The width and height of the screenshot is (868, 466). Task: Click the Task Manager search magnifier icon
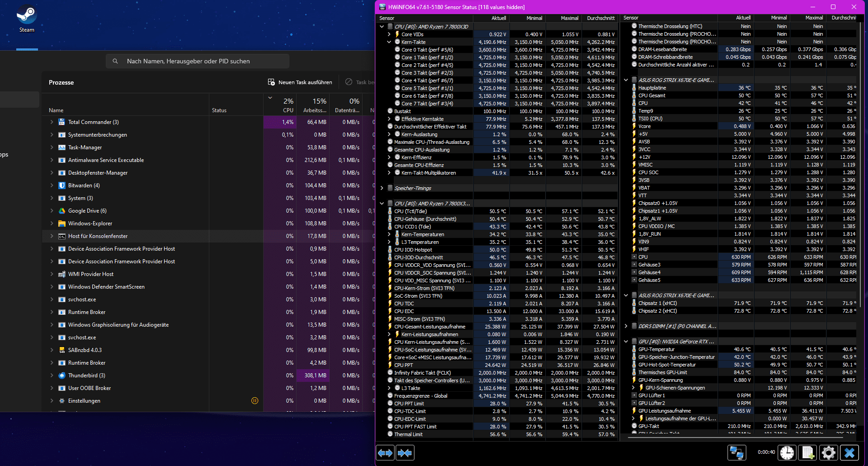115,61
